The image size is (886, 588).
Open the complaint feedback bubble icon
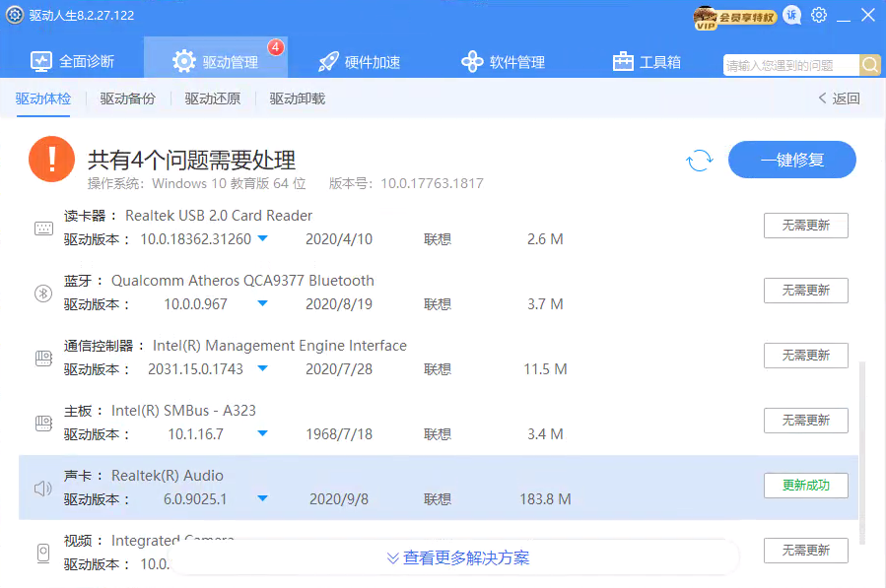click(792, 16)
